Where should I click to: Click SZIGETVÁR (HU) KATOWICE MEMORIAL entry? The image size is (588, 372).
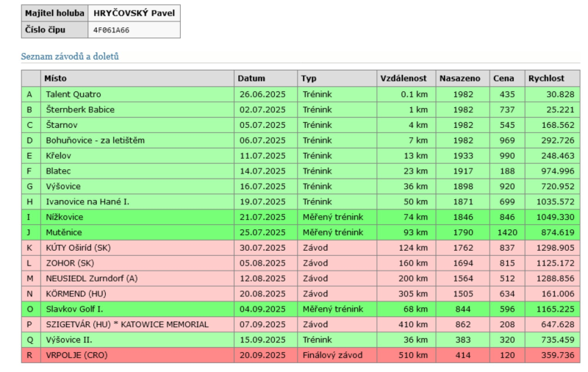point(126,324)
